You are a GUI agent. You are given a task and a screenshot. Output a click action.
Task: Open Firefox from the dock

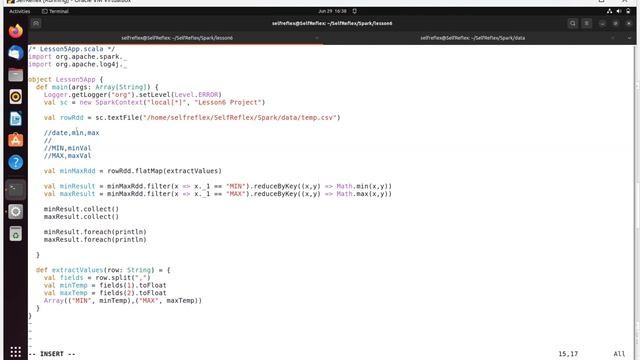[16, 31]
